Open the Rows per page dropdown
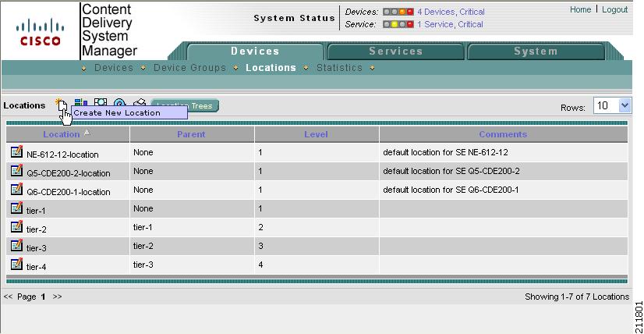The height and width of the screenshot is (334, 644). [612, 105]
